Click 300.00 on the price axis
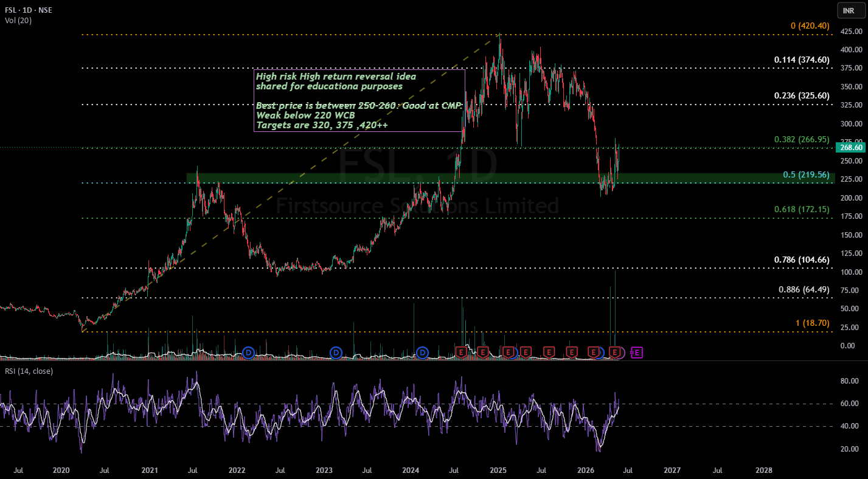The height and width of the screenshot is (479, 868). pyautogui.click(x=850, y=124)
